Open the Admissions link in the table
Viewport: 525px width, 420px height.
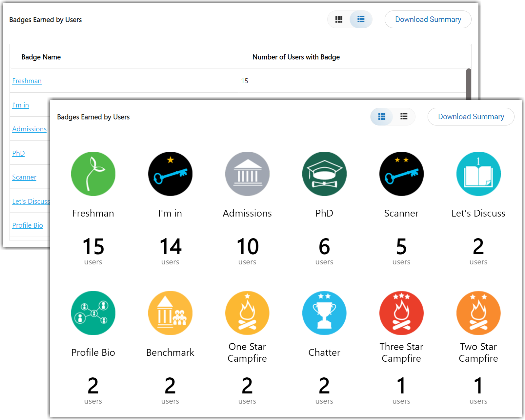click(30, 129)
